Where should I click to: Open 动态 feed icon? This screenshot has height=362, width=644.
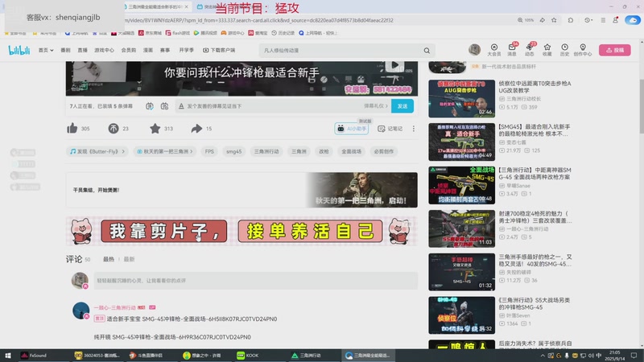pos(530,50)
